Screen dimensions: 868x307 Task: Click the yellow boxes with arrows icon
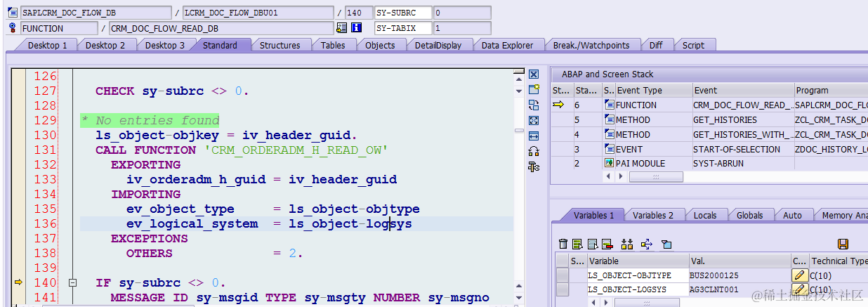point(627,244)
